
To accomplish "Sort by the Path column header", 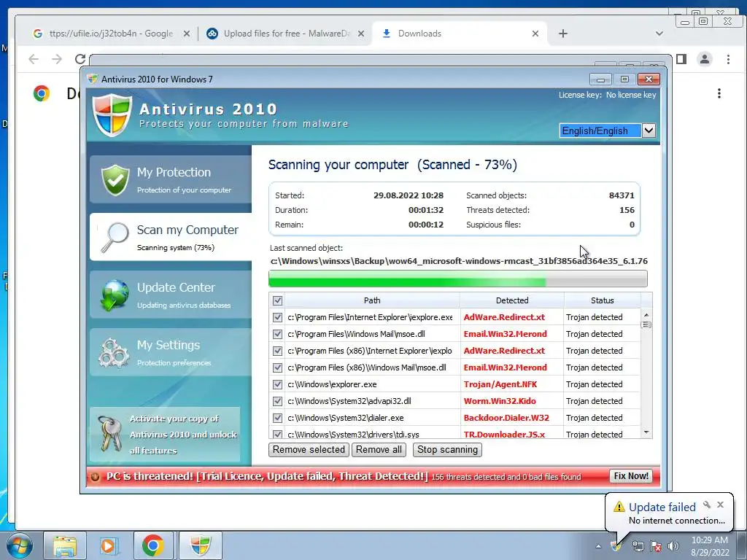I will tap(372, 300).
